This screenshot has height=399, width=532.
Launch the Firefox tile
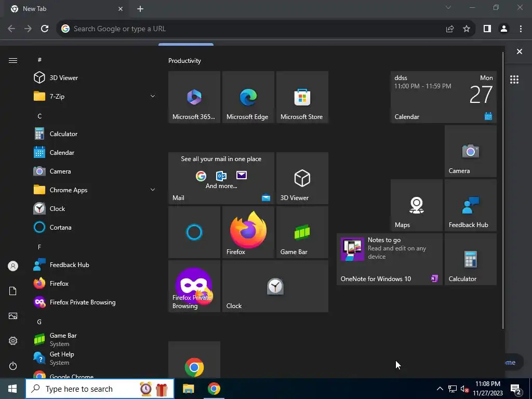coord(248,232)
